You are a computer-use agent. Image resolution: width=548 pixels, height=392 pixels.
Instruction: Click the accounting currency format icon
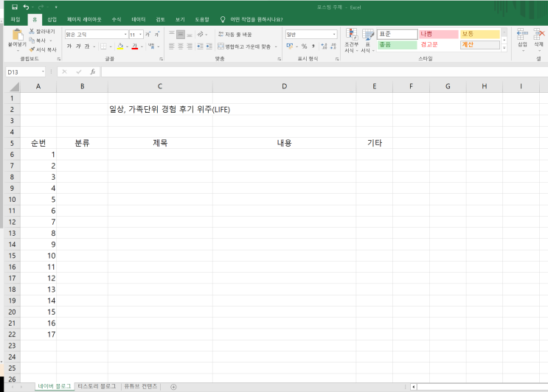click(x=290, y=46)
